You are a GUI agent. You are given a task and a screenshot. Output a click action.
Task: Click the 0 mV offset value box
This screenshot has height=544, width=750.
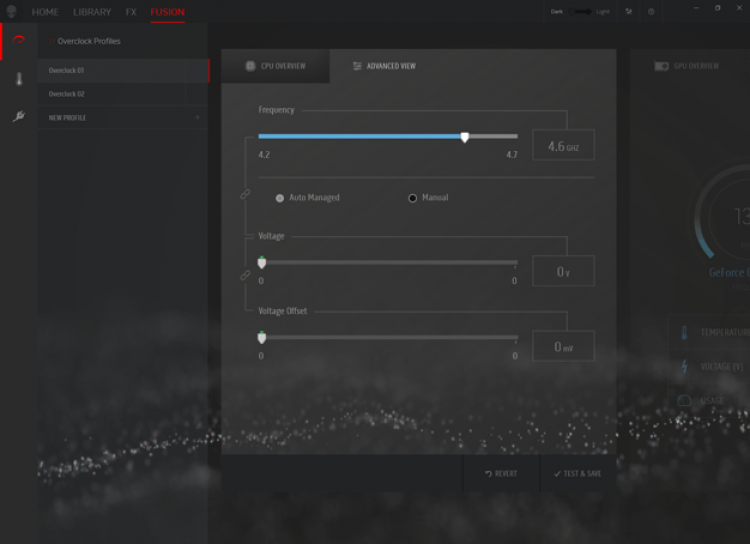(x=563, y=346)
